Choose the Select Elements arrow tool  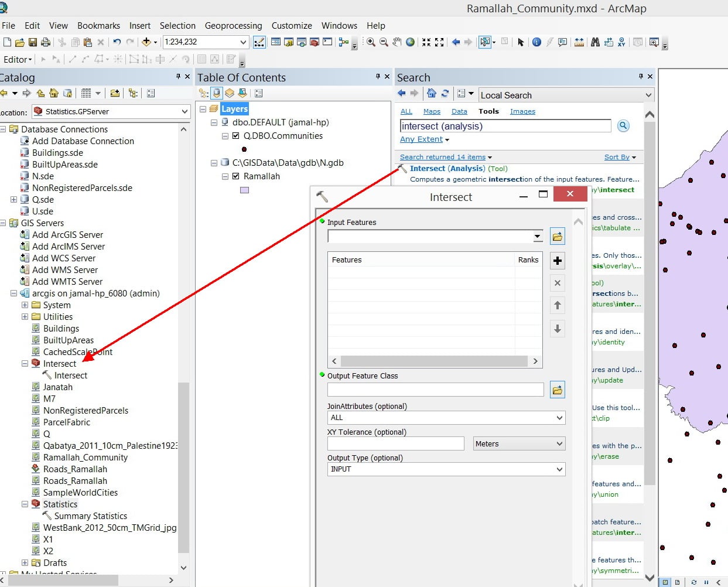(521, 42)
